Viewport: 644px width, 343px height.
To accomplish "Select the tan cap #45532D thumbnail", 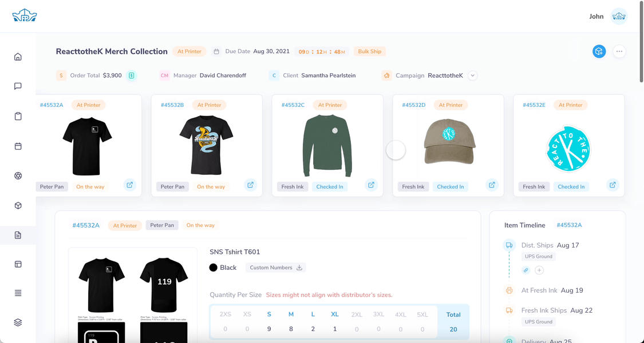I will (x=449, y=142).
